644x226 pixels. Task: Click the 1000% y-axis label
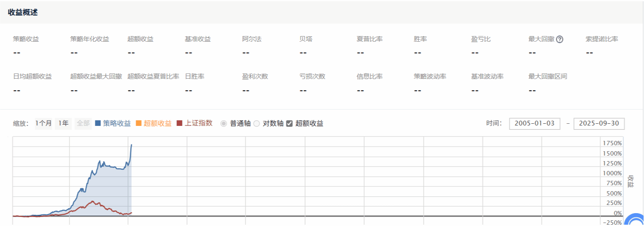pos(612,173)
